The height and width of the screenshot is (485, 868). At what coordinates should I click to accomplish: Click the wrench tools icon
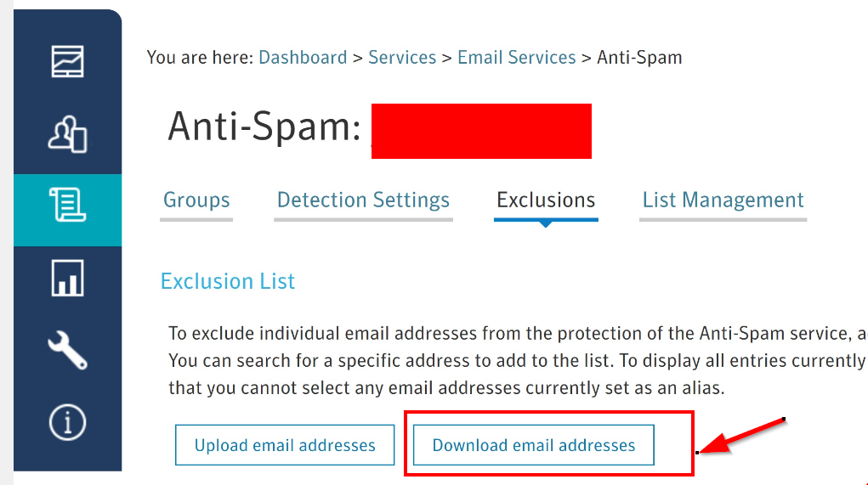click(67, 349)
